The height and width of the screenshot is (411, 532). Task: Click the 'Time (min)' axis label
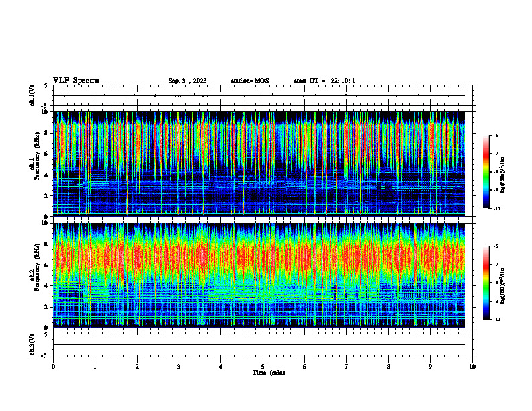[269, 373]
